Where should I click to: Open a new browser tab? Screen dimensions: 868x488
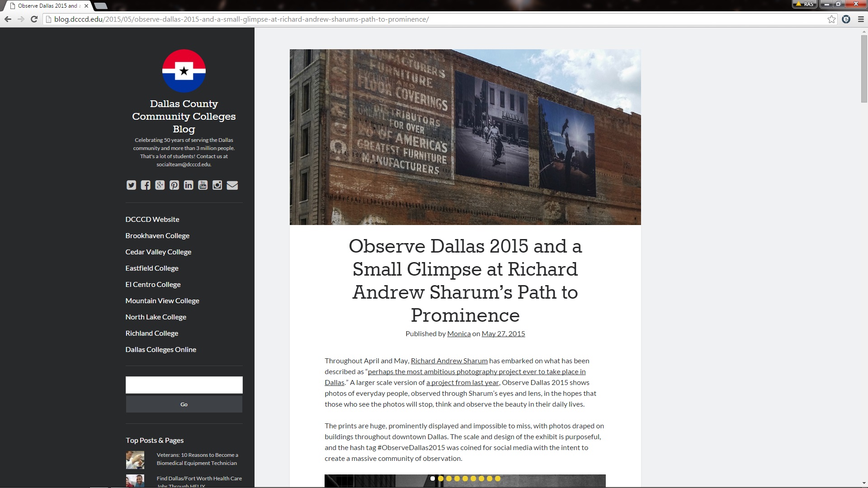(x=100, y=6)
